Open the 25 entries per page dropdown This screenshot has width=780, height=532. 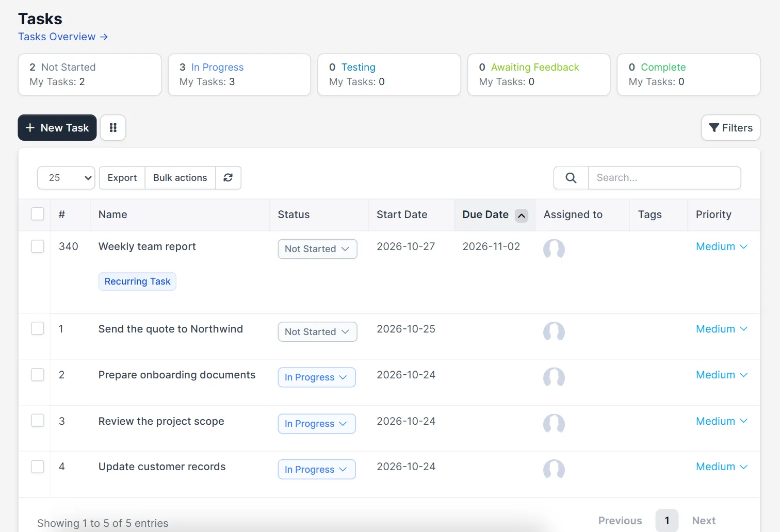(66, 178)
